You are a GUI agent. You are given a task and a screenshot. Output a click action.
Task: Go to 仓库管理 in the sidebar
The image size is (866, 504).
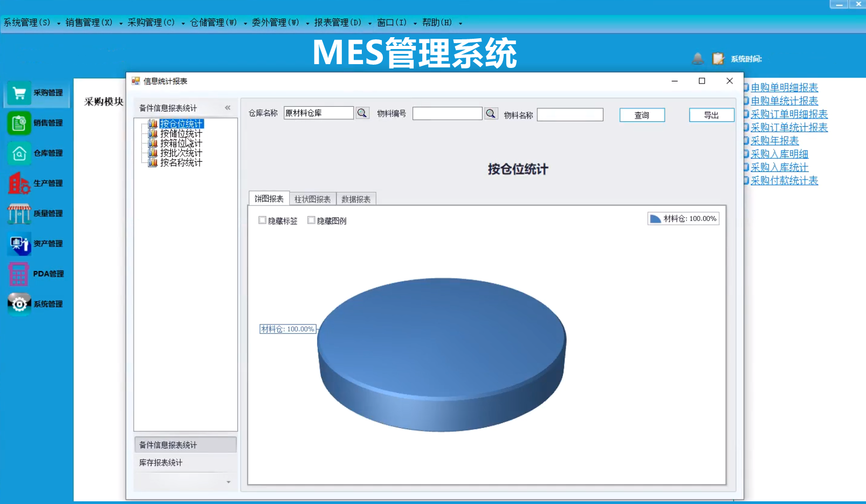[x=37, y=154]
